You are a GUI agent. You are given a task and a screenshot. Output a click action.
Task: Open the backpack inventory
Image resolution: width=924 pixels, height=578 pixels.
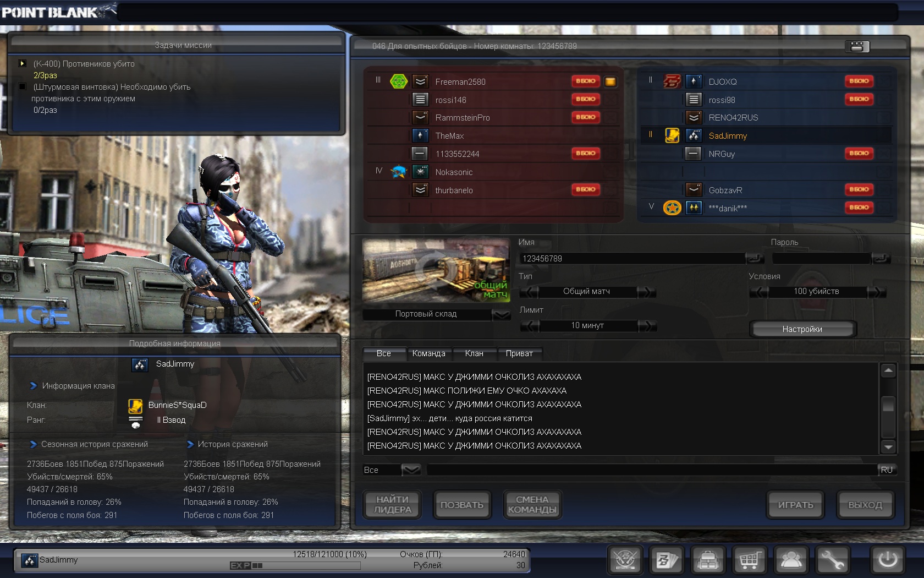coord(707,560)
